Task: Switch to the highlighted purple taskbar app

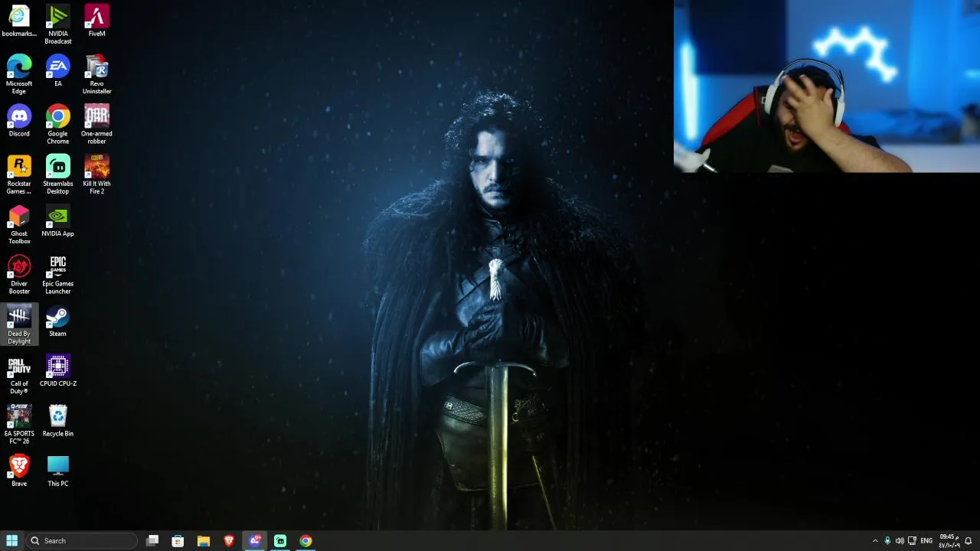Action: point(254,541)
